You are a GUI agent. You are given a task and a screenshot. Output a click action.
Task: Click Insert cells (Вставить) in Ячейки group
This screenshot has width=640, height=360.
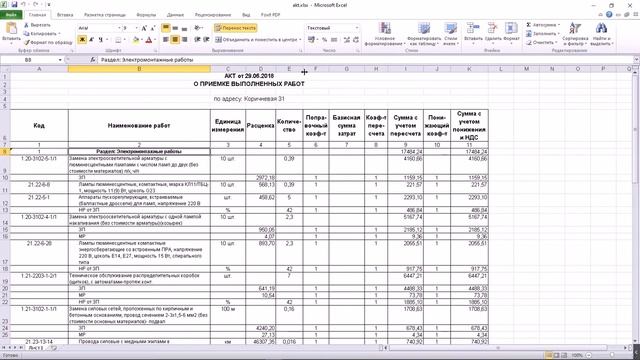click(x=473, y=33)
